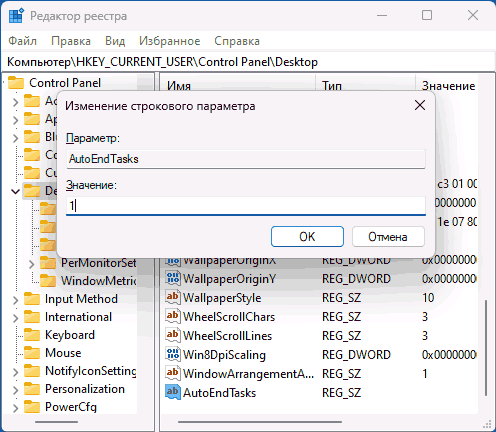
Task: Click the WallpaperStyle string value icon
Action: pos(173,297)
